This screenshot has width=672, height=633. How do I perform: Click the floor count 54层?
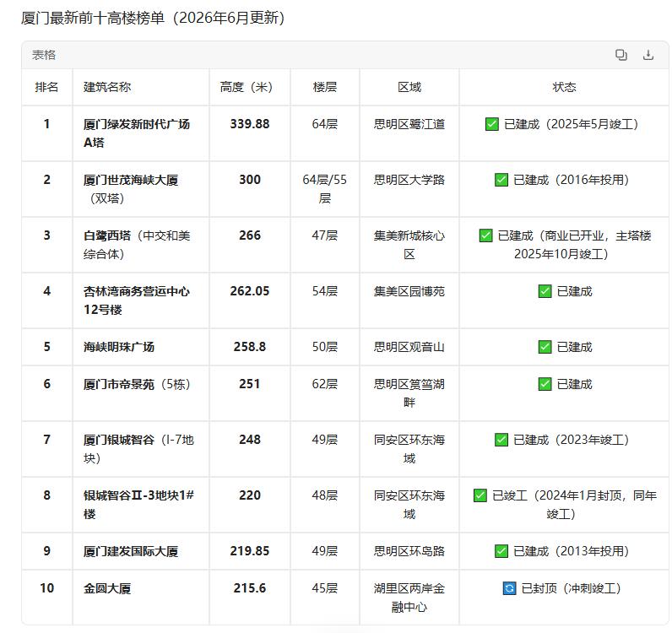click(x=324, y=291)
